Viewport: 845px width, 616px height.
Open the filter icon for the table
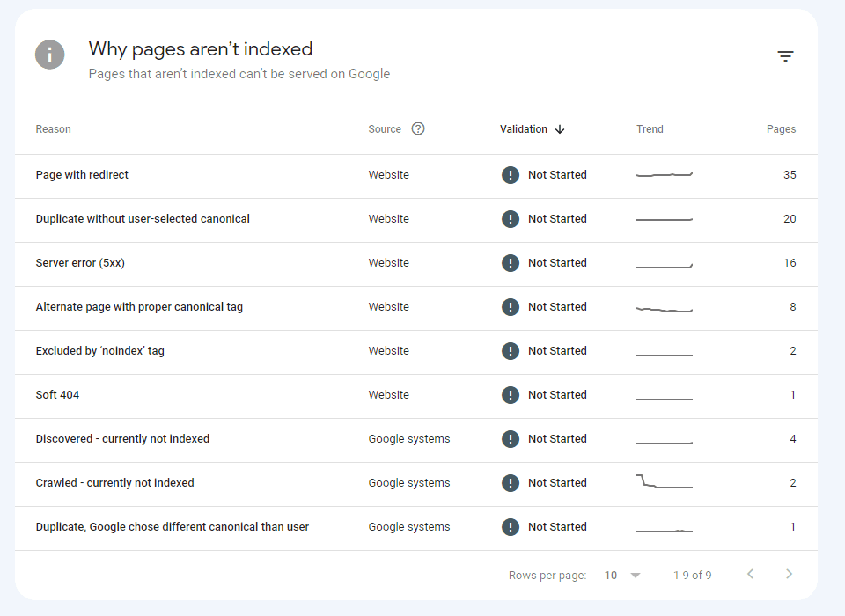(x=785, y=56)
